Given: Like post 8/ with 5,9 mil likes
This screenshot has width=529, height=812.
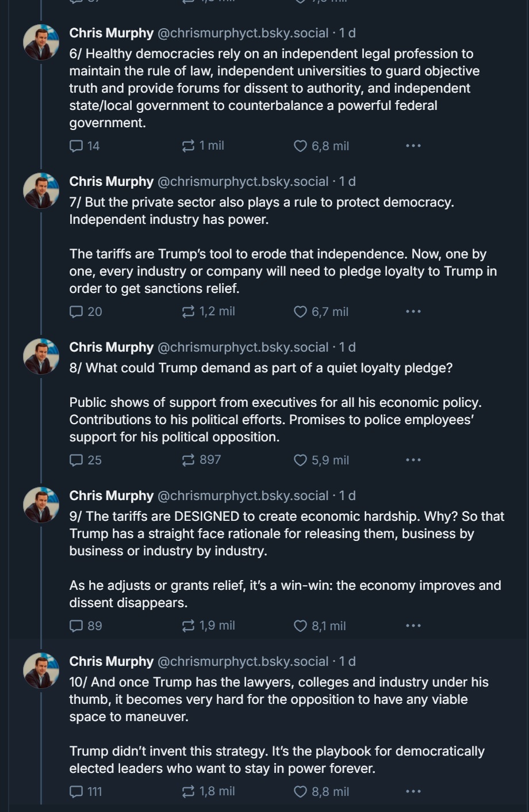Looking at the screenshot, I should click(x=301, y=460).
